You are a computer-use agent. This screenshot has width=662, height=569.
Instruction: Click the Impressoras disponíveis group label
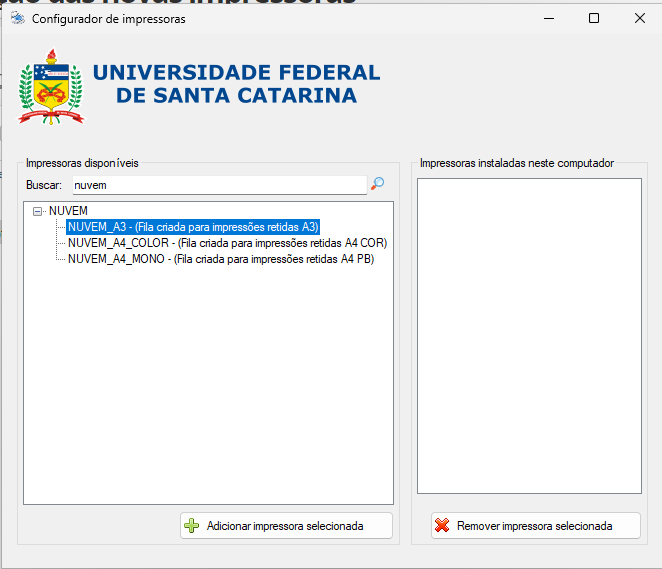pos(82,163)
